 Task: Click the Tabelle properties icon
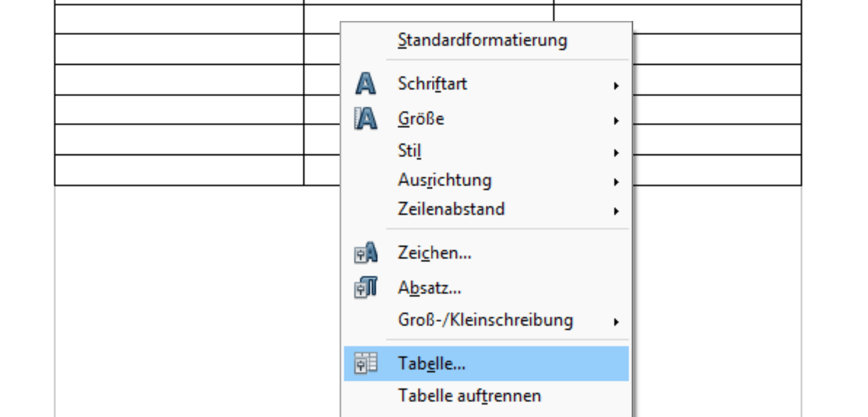366,363
